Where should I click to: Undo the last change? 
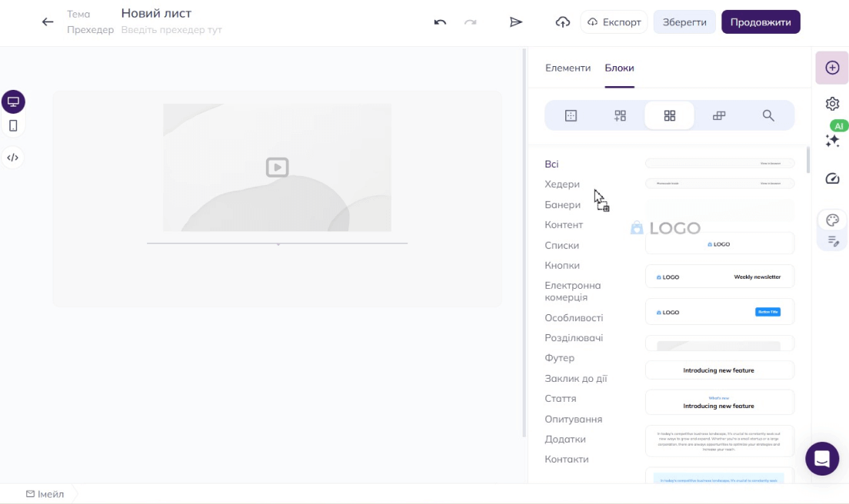click(x=440, y=22)
